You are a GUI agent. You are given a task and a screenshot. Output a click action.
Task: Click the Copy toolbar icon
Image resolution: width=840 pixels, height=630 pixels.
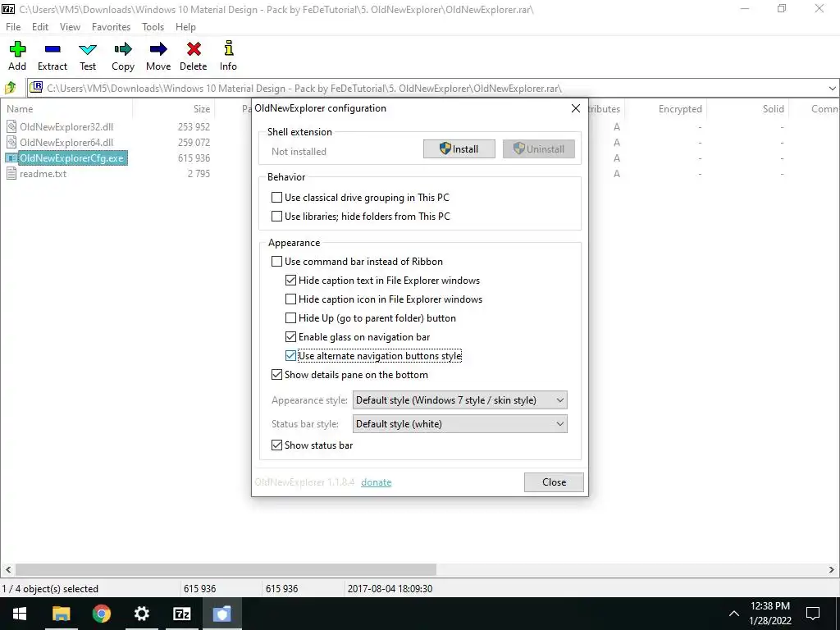click(x=123, y=49)
